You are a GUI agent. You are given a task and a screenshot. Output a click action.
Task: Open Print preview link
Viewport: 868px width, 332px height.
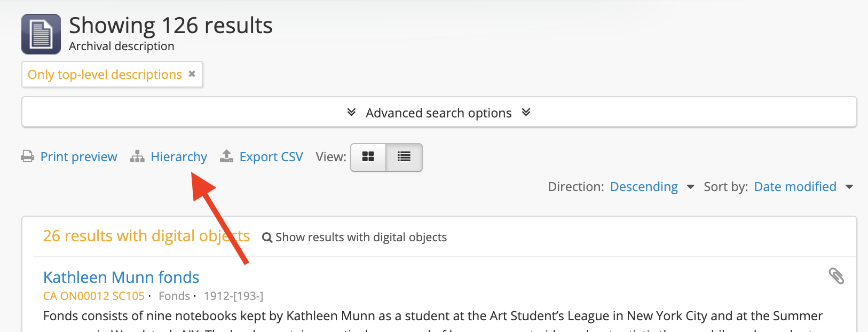pyautogui.click(x=78, y=157)
